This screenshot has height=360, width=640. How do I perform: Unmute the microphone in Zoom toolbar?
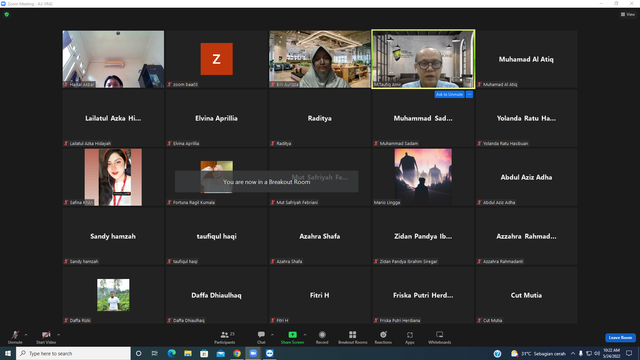coord(15,337)
